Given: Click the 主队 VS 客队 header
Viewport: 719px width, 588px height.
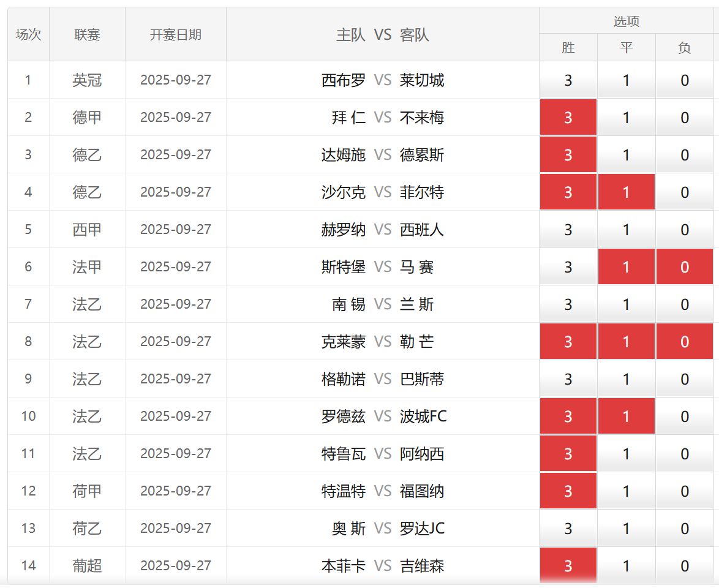Looking at the screenshot, I should click(382, 35).
